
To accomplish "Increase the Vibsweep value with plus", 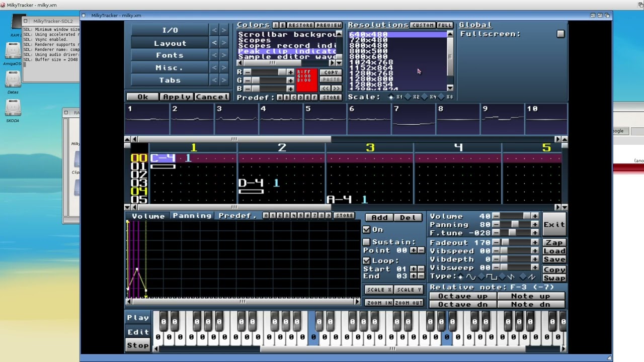I will pyautogui.click(x=534, y=267).
